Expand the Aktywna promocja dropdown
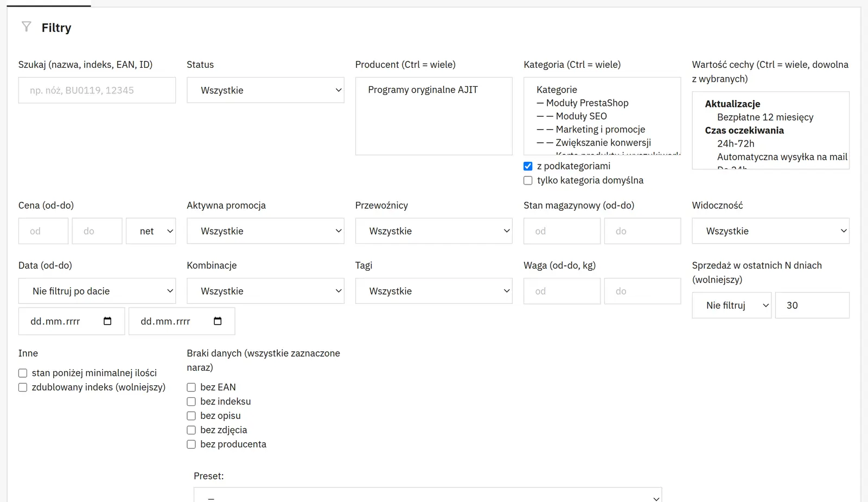This screenshot has width=868, height=502. point(265,231)
